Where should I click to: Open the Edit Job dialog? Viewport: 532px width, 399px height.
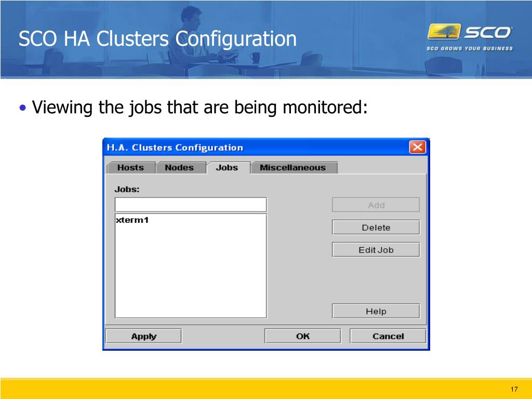pyautogui.click(x=376, y=250)
